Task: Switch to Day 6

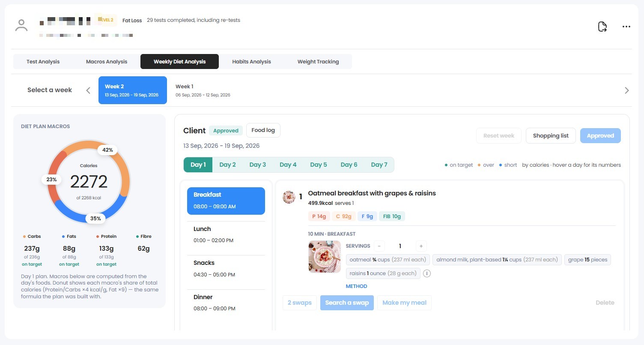Action: [x=349, y=165]
